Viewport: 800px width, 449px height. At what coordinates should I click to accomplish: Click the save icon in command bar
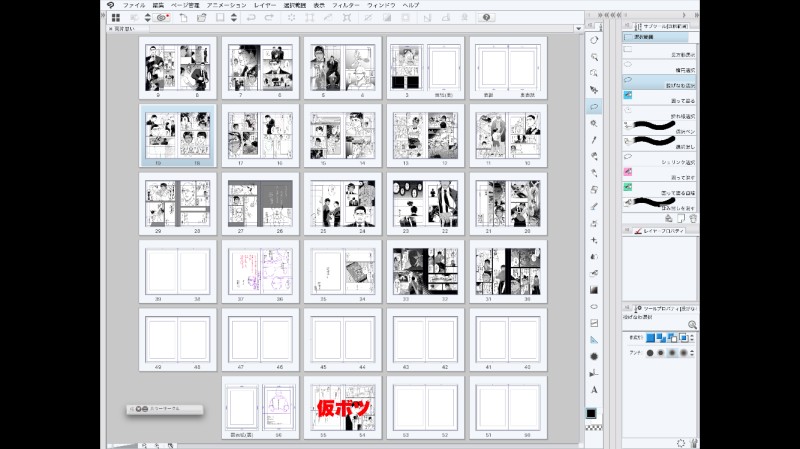click(220, 18)
